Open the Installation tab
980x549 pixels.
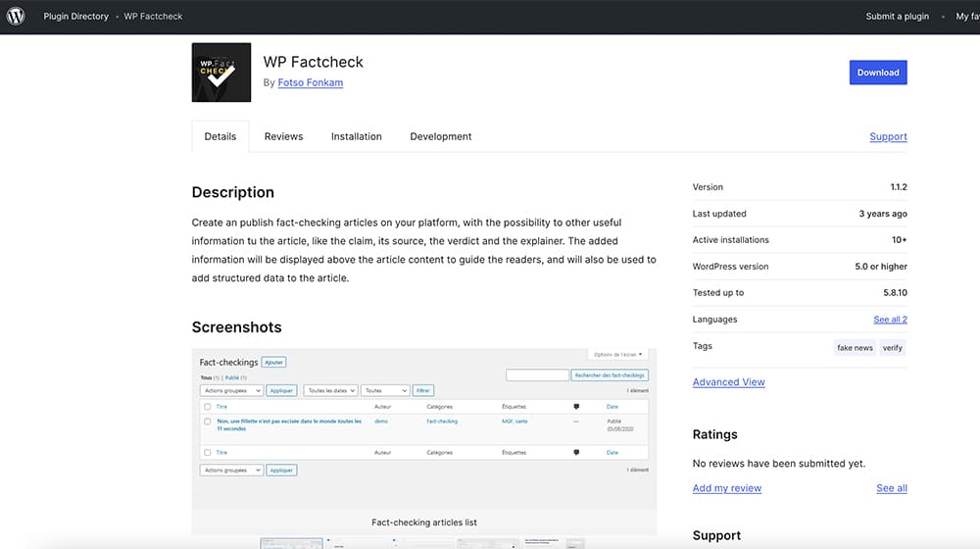[x=357, y=136]
